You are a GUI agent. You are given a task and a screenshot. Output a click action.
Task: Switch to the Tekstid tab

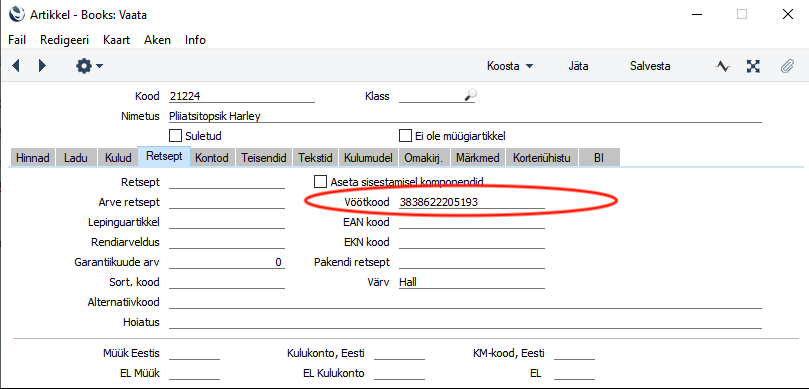315,158
